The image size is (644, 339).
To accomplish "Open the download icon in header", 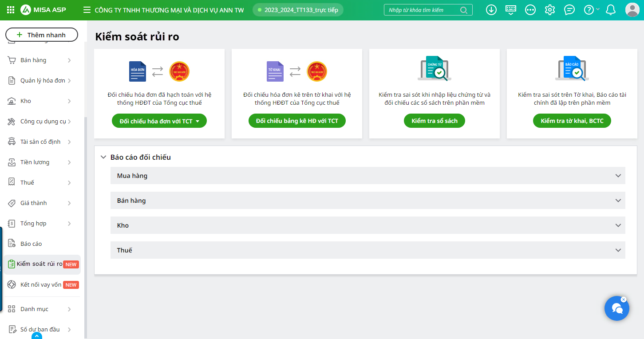I will [491, 10].
